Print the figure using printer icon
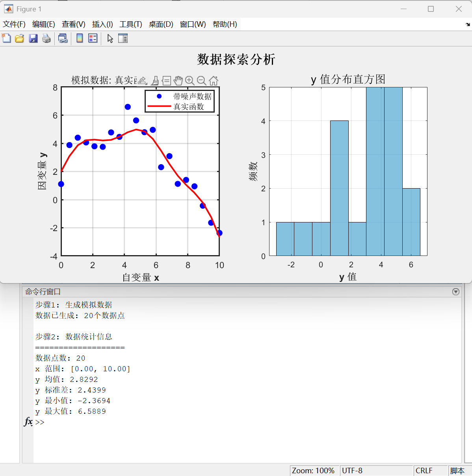472x476 pixels. point(46,38)
